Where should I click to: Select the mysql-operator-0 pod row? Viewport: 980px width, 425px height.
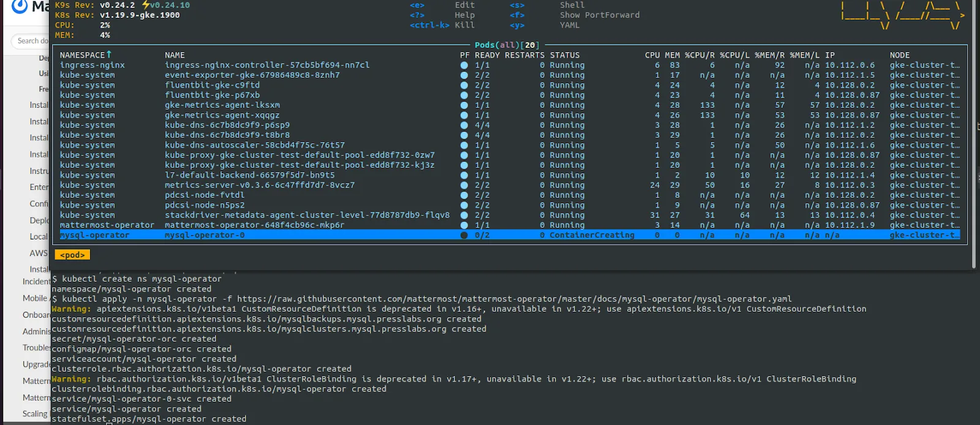510,235
